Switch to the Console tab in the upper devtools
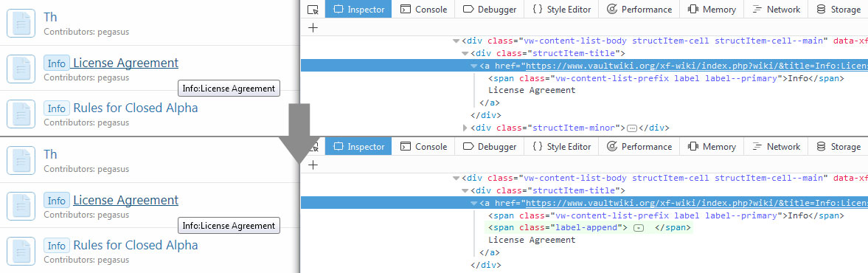 (x=423, y=10)
